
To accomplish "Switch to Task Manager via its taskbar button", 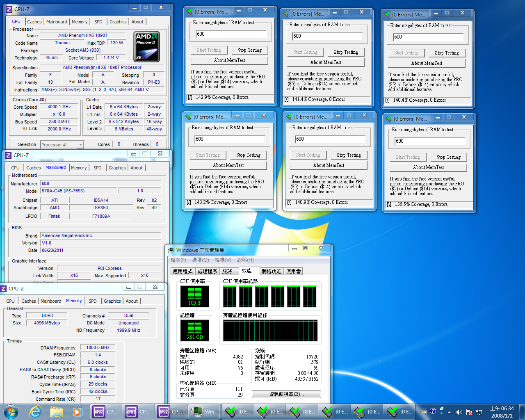I will coord(205,411).
